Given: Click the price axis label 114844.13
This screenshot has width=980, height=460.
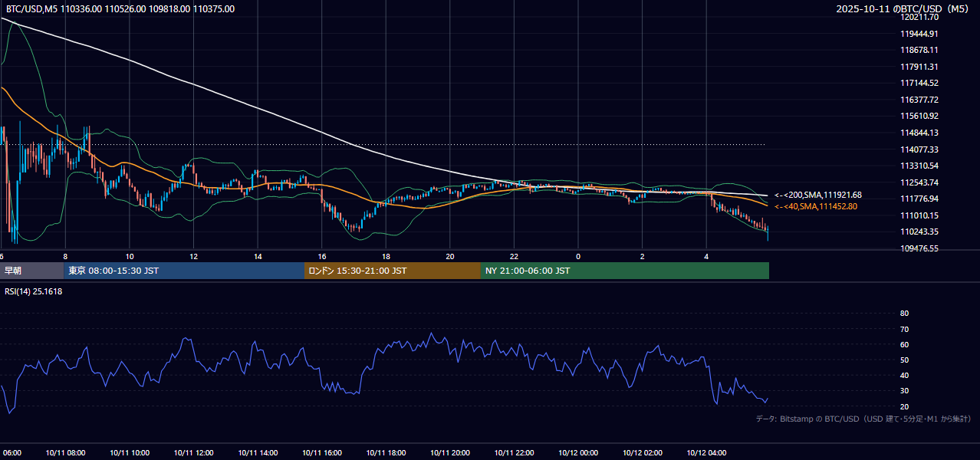Looking at the screenshot, I should [919, 133].
